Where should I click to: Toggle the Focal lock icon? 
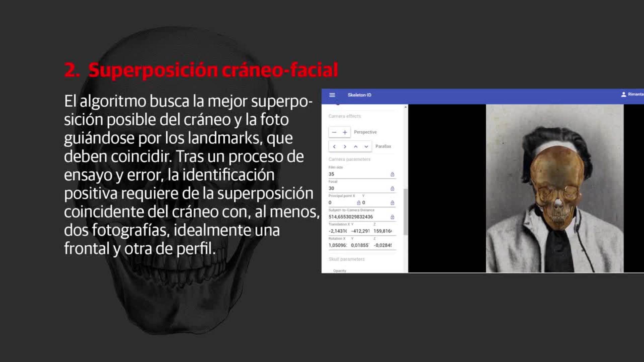pyautogui.click(x=392, y=189)
